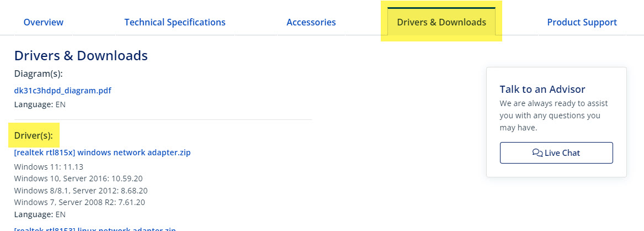The height and width of the screenshot is (231, 644).
Task: Open the Product Support tab
Action: [x=582, y=23]
